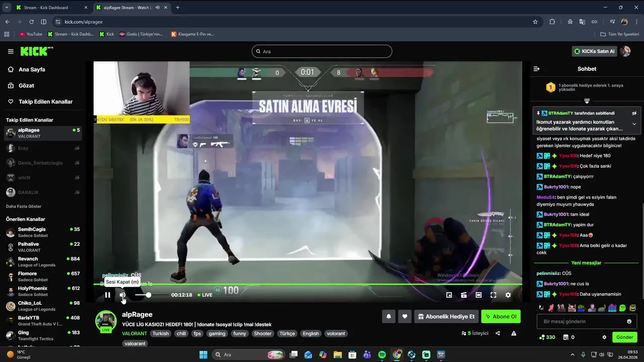The height and width of the screenshot is (362, 644).
Task: Open HolyPhoenix recommended channel
Action: [x=43, y=291]
